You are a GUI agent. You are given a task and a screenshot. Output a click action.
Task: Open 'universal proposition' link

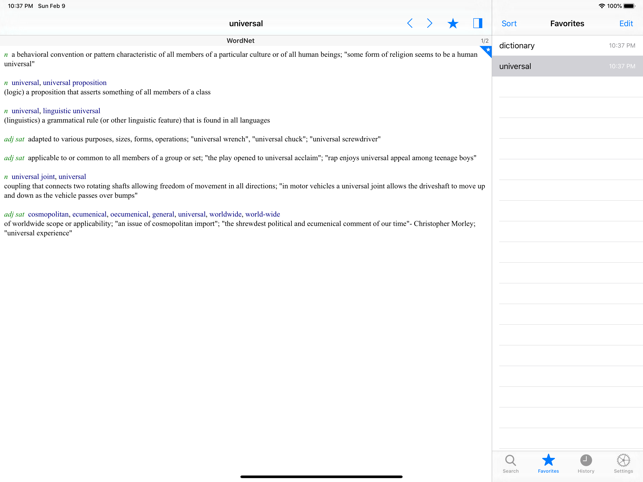point(75,82)
